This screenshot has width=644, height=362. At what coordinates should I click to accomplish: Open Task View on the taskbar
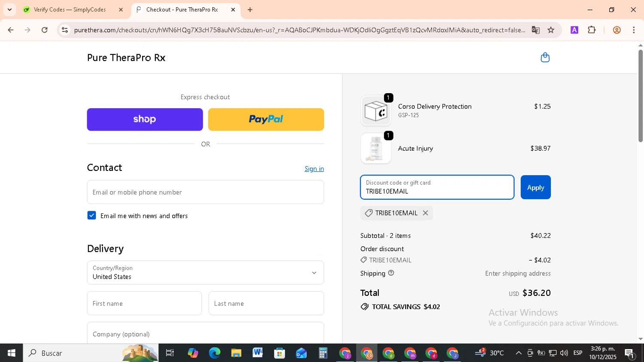pos(170,353)
